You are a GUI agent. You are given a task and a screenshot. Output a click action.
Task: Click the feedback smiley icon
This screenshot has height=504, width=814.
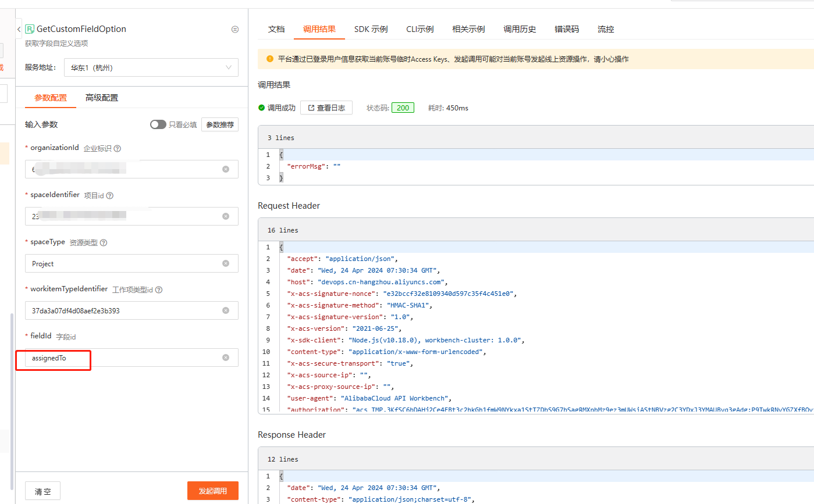235,29
